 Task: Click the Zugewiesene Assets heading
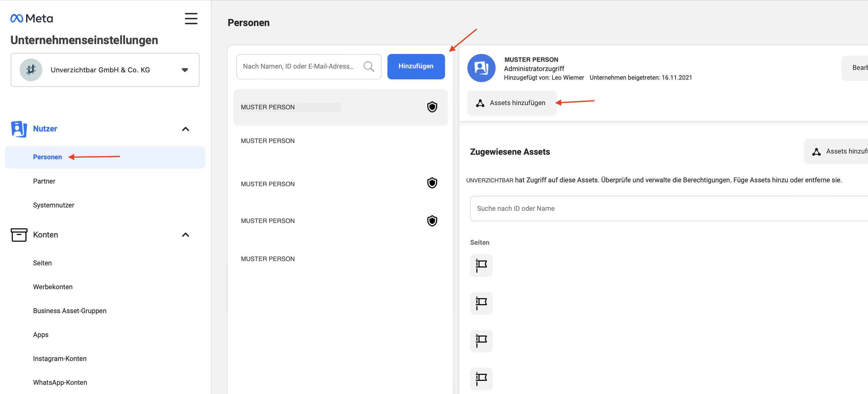[510, 152]
